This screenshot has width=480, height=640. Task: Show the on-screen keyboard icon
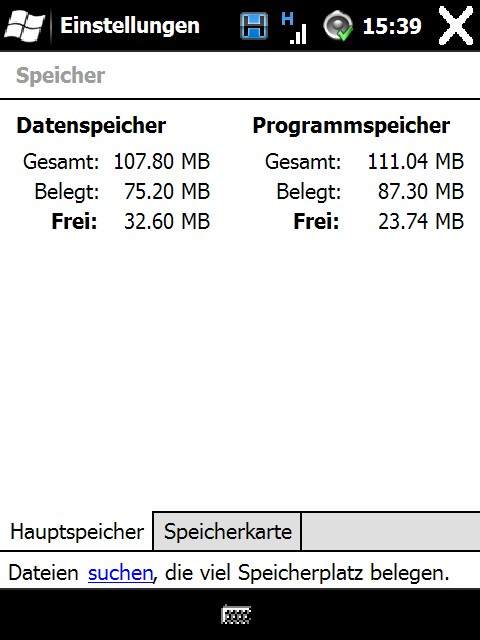click(x=236, y=615)
